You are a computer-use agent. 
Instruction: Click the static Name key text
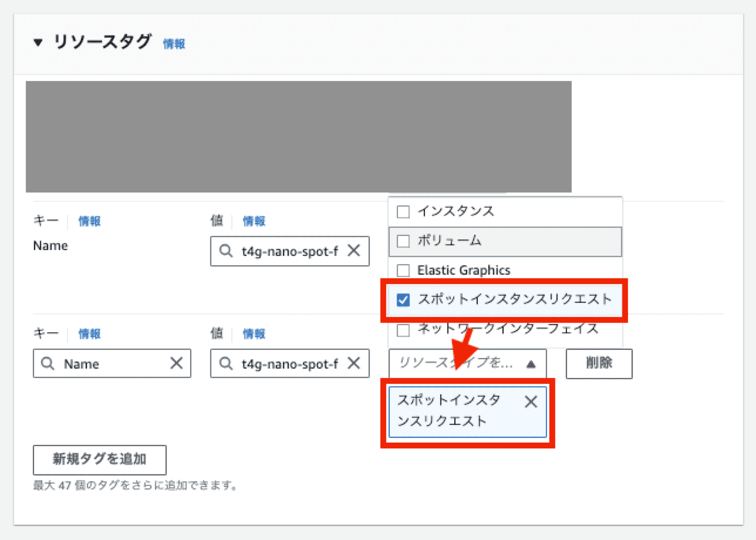(x=51, y=246)
